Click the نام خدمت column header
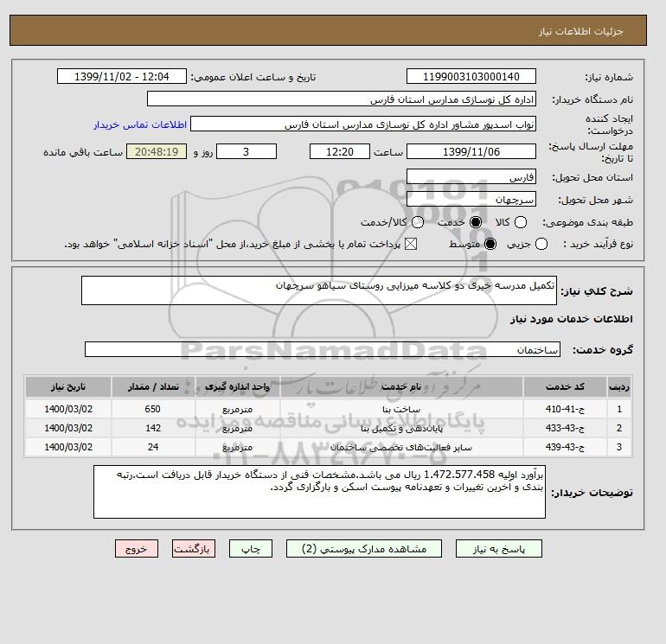This screenshot has width=666, height=644. [x=401, y=386]
